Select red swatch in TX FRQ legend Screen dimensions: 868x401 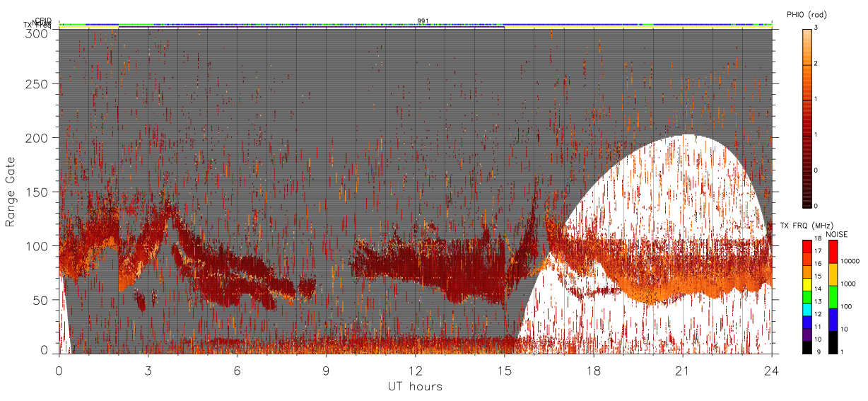coord(806,247)
